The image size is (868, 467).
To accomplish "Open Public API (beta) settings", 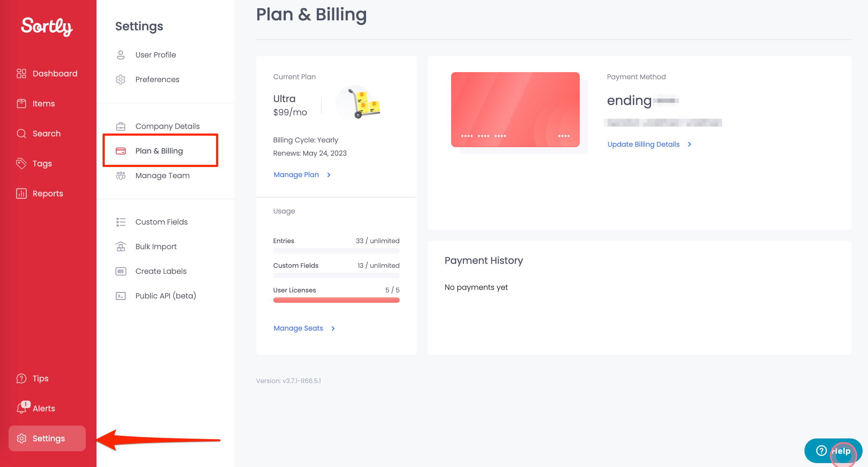I will pos(166,296).
